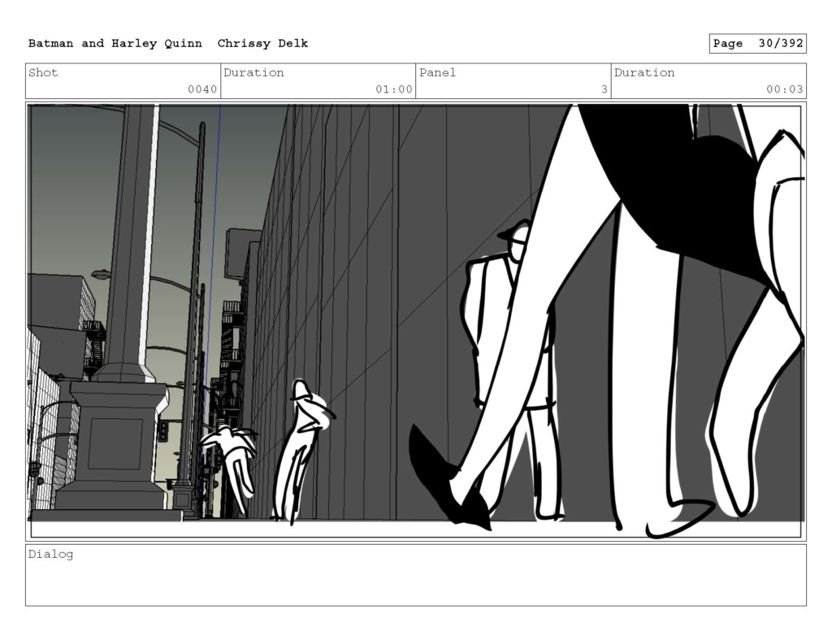Select the page number 30/392 box

point(757,44)
